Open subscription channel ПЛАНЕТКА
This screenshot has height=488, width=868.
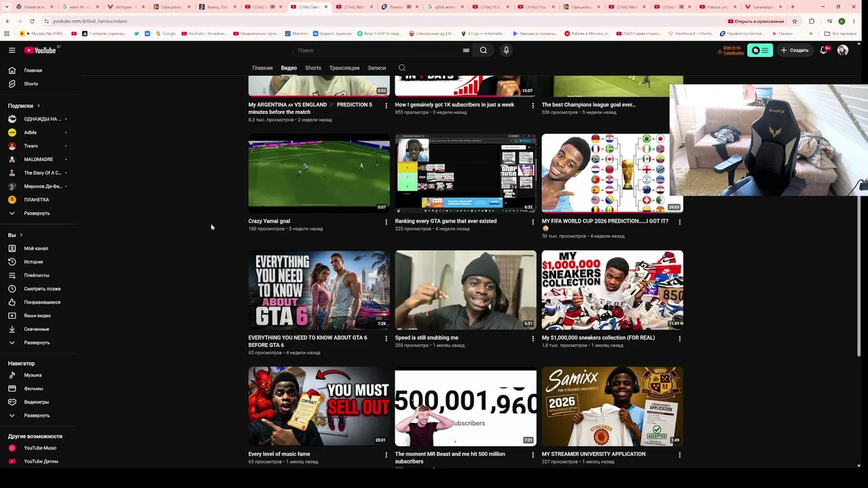[x=38, y=200]
